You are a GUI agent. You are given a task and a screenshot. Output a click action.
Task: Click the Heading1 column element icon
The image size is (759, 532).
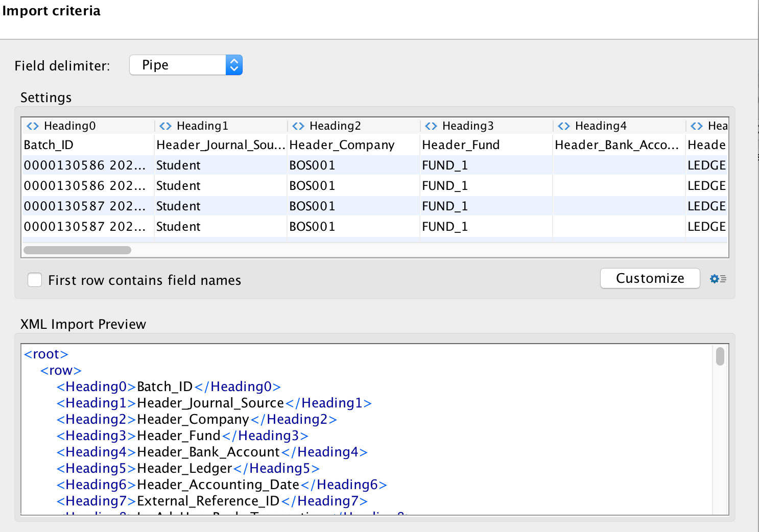(x=165, y=126)
